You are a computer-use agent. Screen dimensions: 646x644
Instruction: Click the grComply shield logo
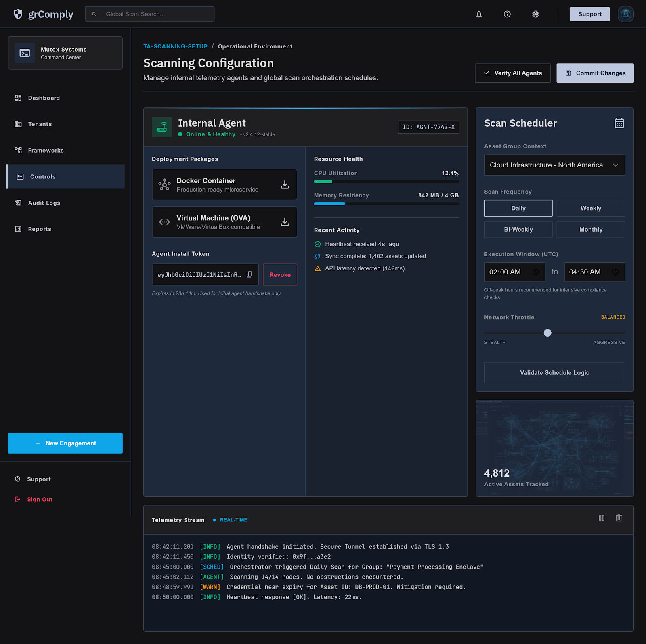18,14
